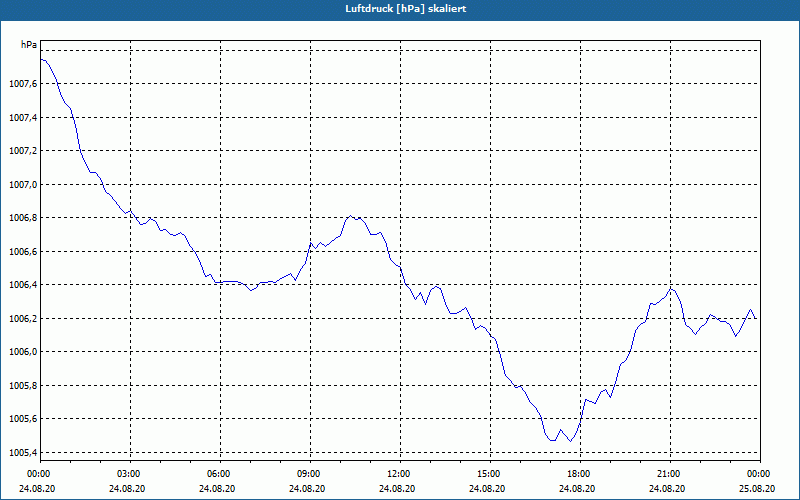Image resolution: width=800 pixels, height=500 pixels.
Task: Select the 24.08.20 date under 12:00
Action: (397, 488)
